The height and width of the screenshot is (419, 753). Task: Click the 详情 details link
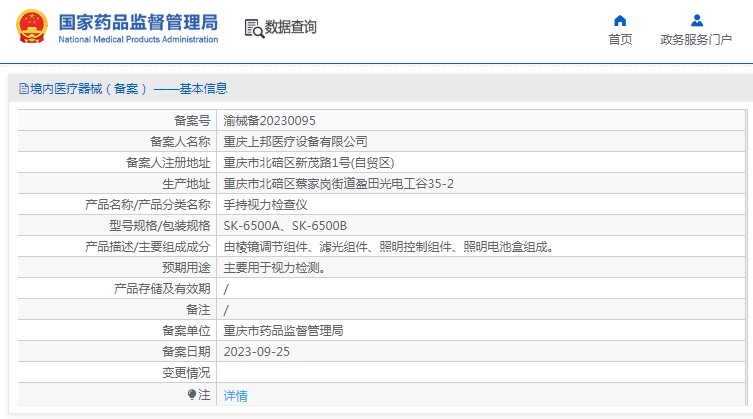click(x=235, y=395)
